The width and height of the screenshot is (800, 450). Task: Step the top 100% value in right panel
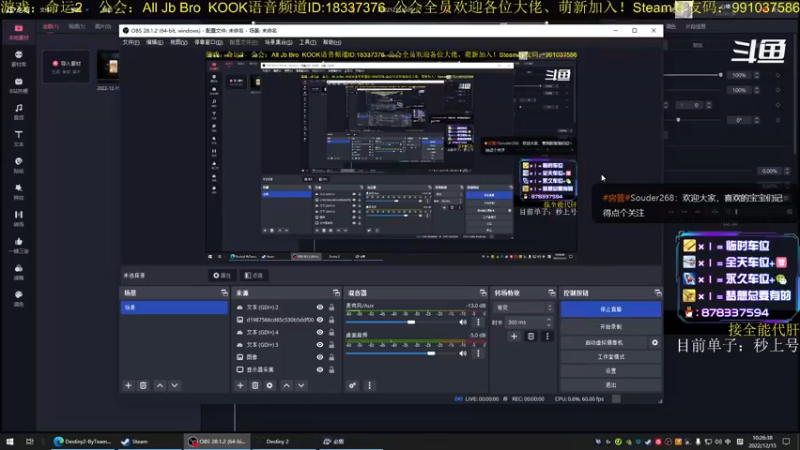click(x=756, y=75)
